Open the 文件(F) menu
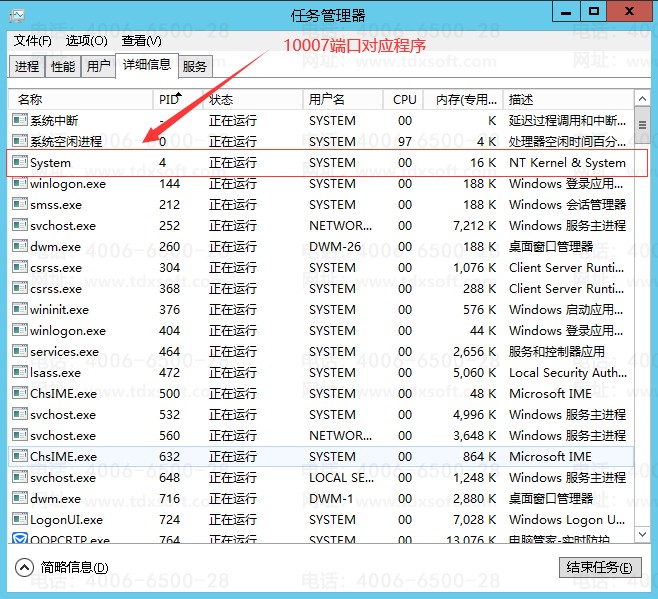Image resolution: width=658 pixels, height=599 pixels. pos(33,41)
